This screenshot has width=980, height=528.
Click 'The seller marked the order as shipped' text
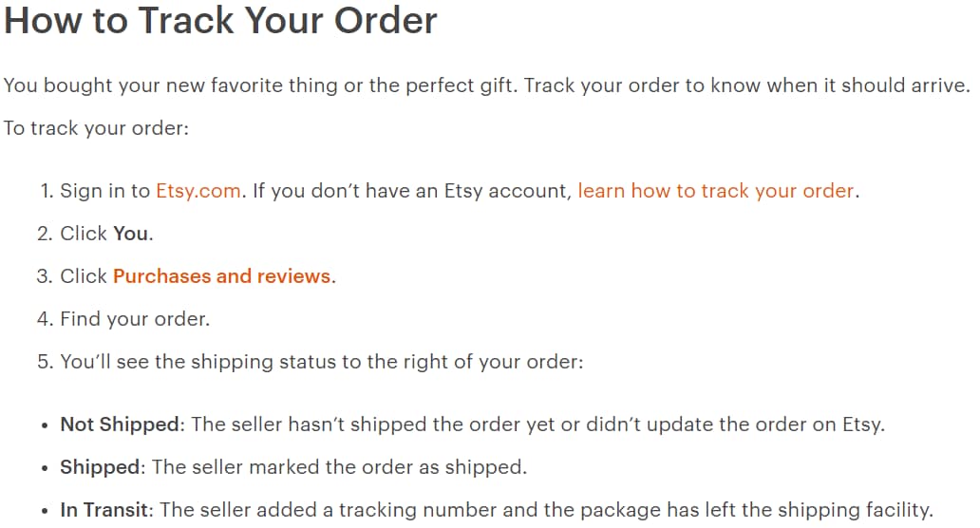tap(339, 467)
